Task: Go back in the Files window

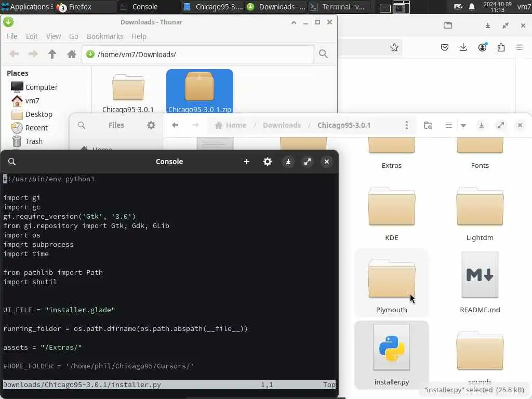Action: [175, 125]
